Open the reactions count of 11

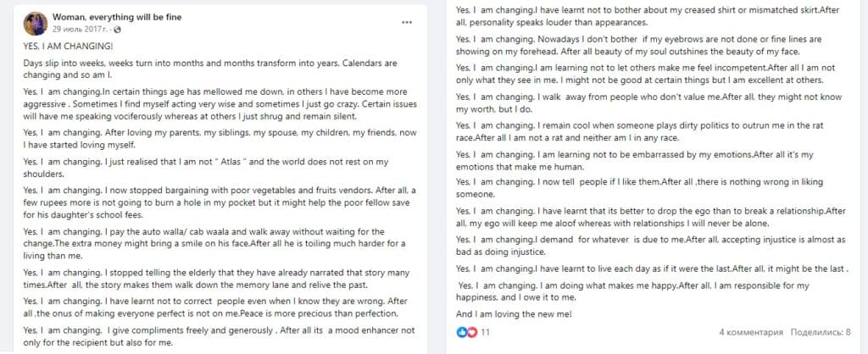pyautogui.click(x=485, y=333)
